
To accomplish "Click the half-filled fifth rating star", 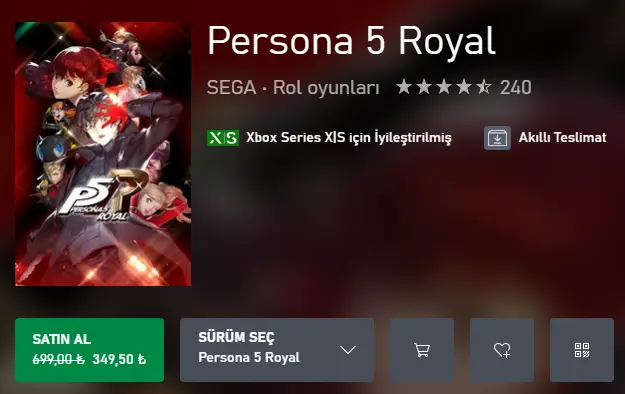I will pos(483,87).
